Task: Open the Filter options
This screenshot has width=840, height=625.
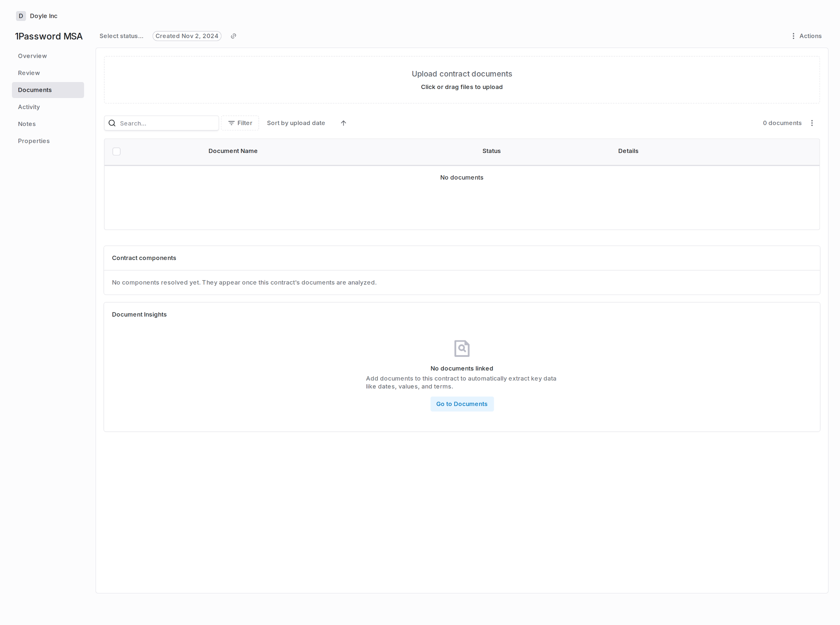Action: click(240, 123)
